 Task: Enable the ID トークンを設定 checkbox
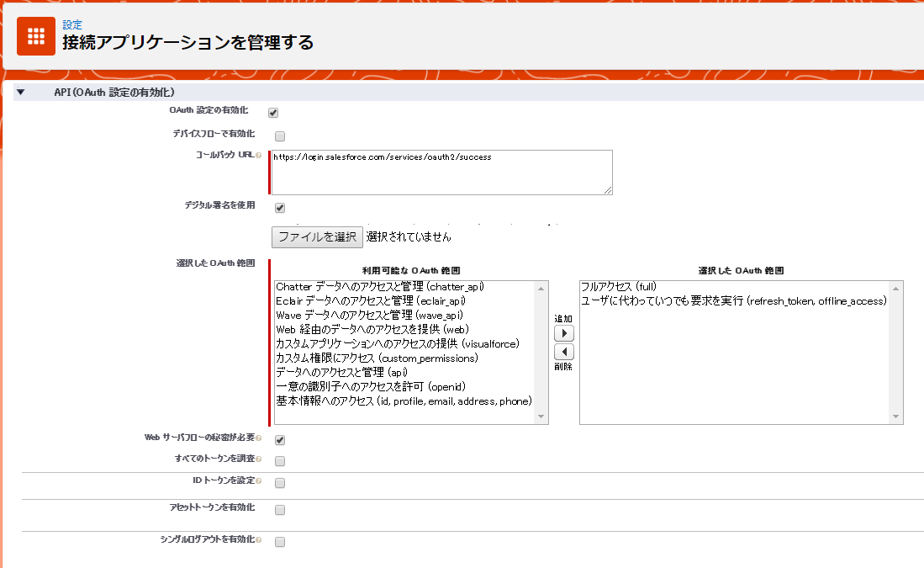(x=280, y=483)
